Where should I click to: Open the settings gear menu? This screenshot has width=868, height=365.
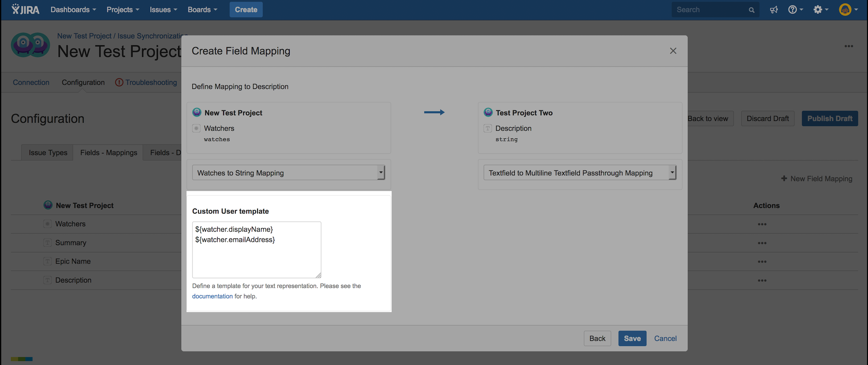point(820,10)
